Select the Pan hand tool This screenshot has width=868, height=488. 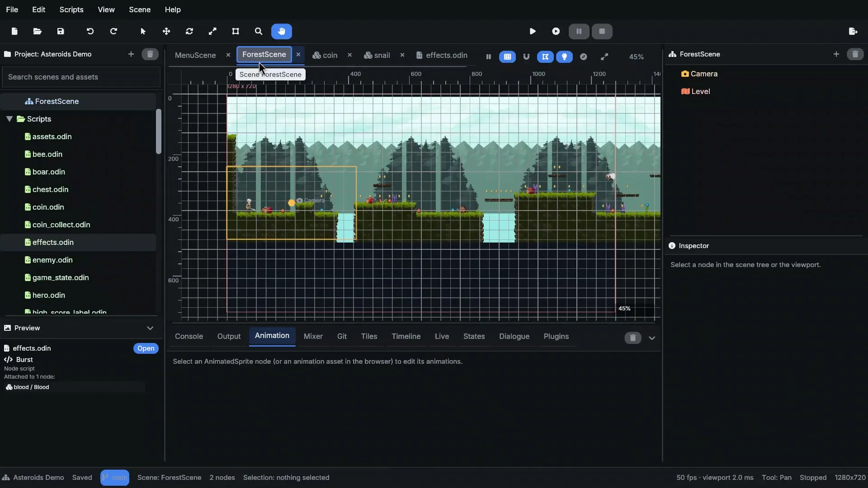282,31
